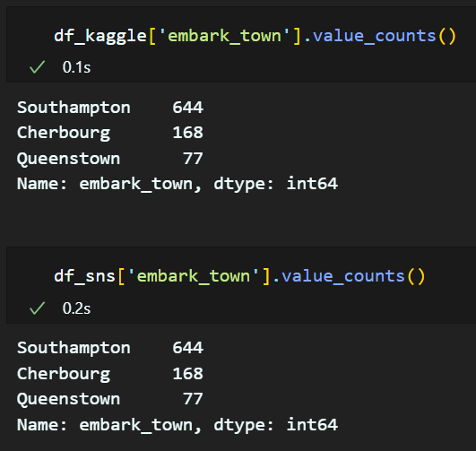Select the 77 count in df_kaggle output
Screen dimensions: 476x451
[193, 159]
